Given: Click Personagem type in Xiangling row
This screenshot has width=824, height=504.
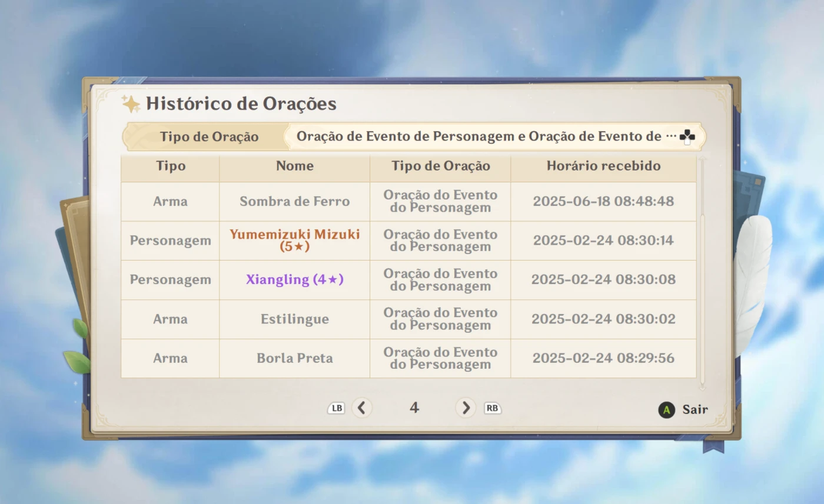Looking at the screenshot, I should (x=170, y=280).
